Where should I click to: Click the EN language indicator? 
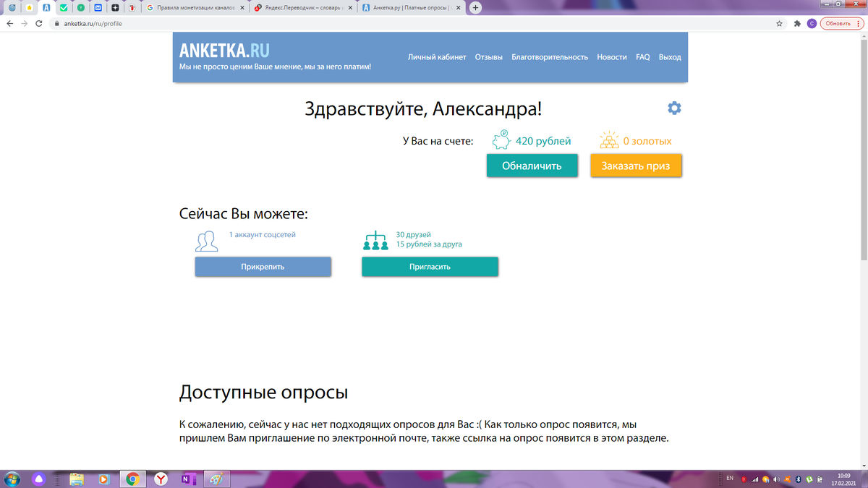730,479
